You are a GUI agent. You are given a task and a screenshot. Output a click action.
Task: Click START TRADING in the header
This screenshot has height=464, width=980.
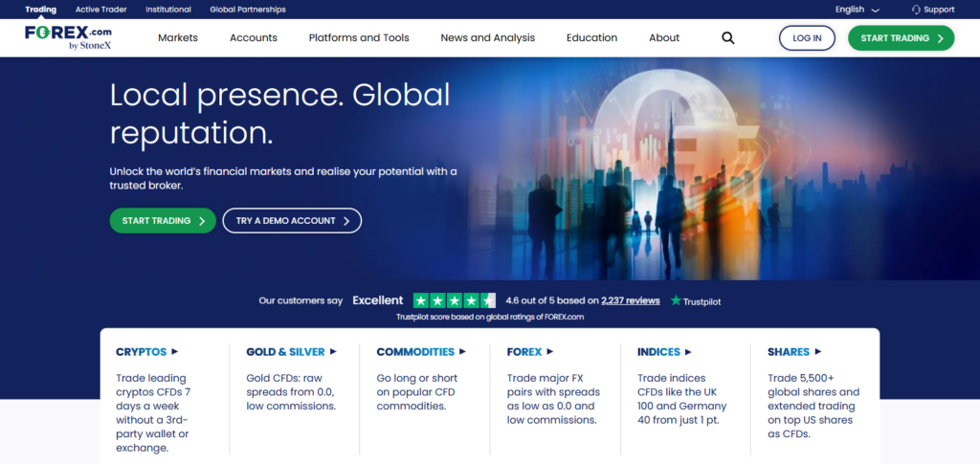pos(902,38)
